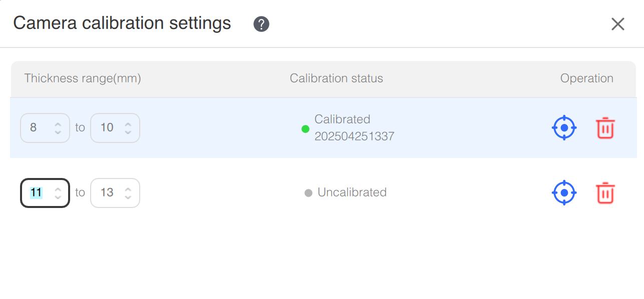Increase the minimum thickness value 11
The height and width of the screenshot is (299, 644).
(x=58, y=189)
